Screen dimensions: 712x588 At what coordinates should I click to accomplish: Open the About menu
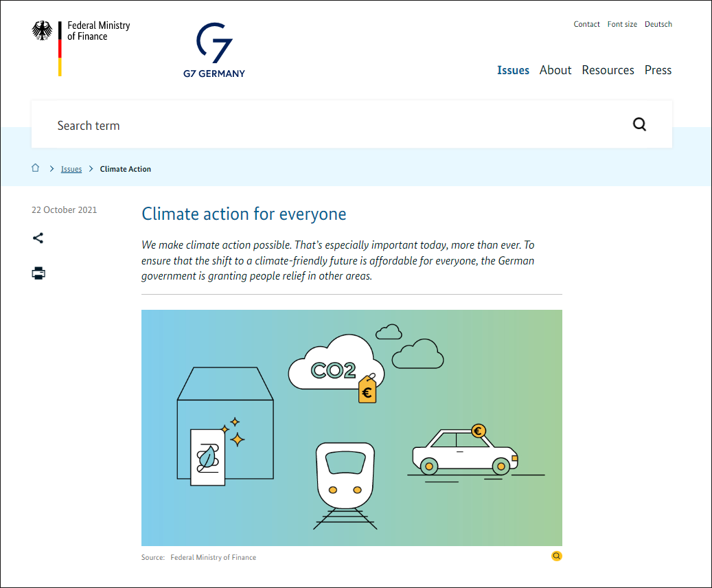[x=555, y=70]
